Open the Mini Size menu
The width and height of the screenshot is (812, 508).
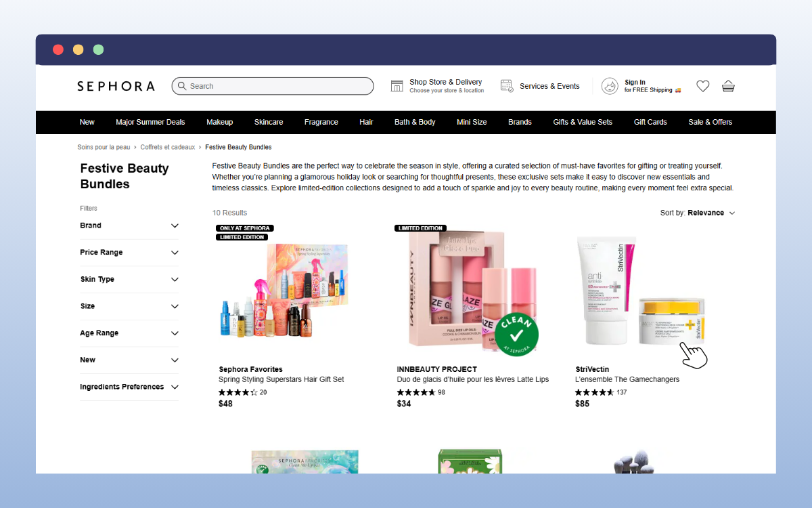click(x=472, y=122)
